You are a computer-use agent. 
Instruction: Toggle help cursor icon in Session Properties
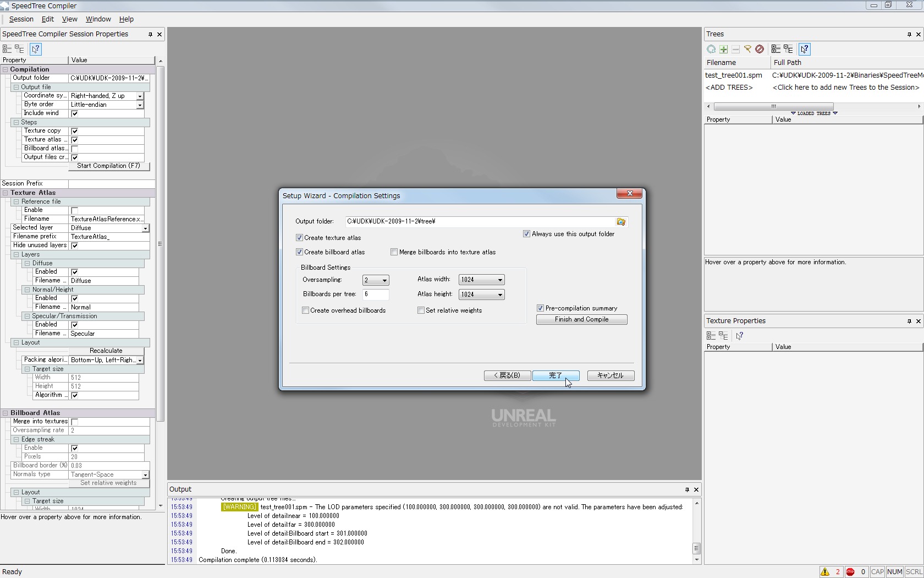(35, 50)
